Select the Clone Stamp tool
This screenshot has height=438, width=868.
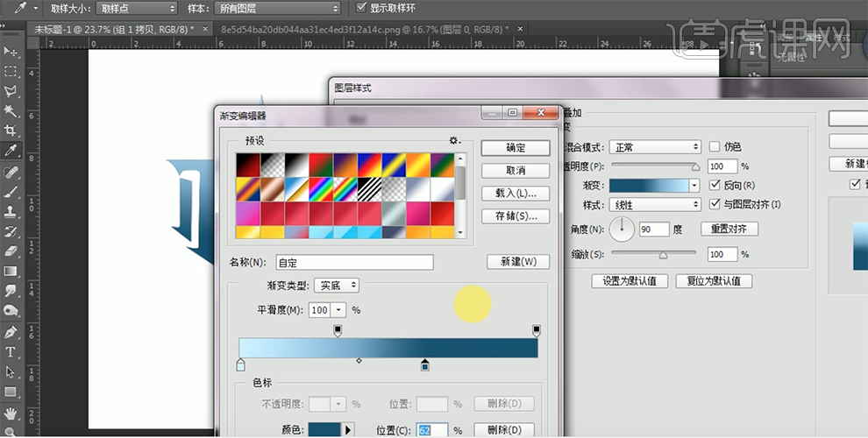click(x=11, y=211)
